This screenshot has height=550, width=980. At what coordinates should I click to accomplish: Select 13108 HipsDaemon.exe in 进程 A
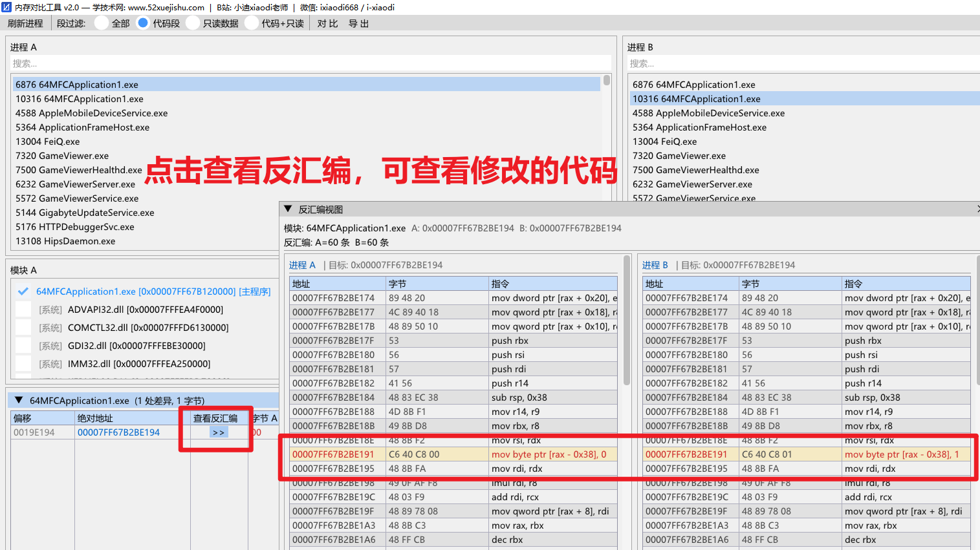point(146,241)
